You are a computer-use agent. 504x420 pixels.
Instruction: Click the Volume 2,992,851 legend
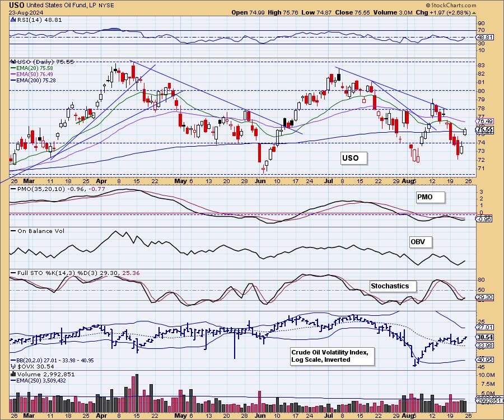(x=46, y=375)
